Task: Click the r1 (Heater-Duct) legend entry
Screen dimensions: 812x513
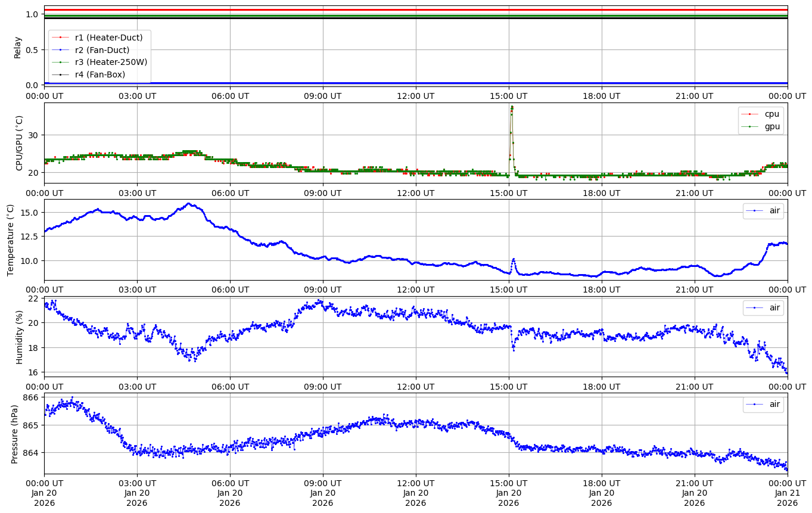Action: click(x=108, y=38)
